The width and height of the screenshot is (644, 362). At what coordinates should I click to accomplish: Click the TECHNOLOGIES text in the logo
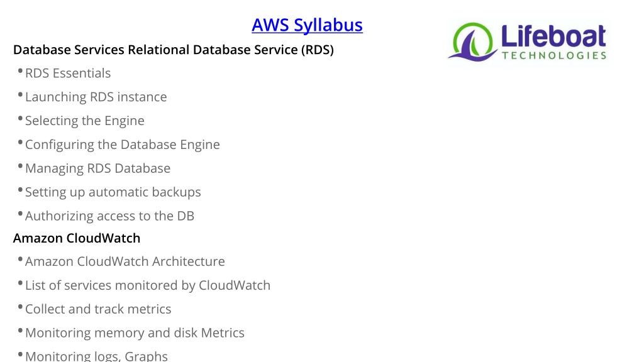[554, 55]
